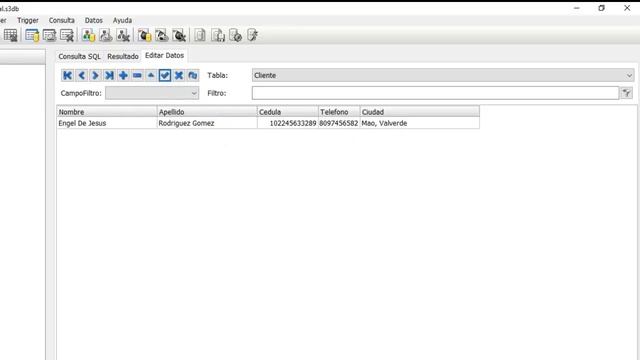Screen dimensions: 640x360
Task: Open the Datos menu
Action: (93, 20)
